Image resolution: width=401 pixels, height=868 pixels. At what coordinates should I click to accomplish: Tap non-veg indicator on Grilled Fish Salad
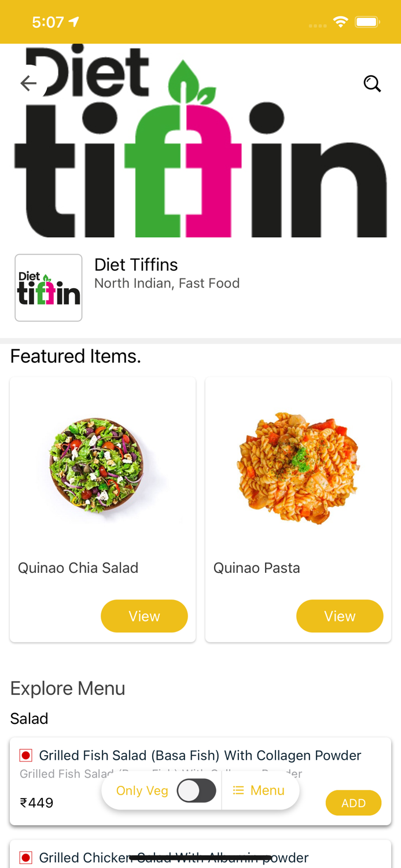click(x=25, y=755)
